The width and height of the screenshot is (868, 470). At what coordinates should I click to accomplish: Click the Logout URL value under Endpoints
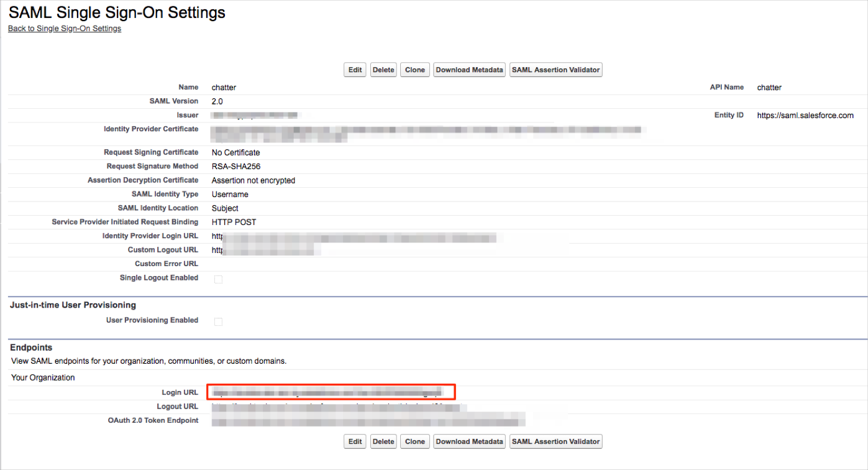point(336,407)
